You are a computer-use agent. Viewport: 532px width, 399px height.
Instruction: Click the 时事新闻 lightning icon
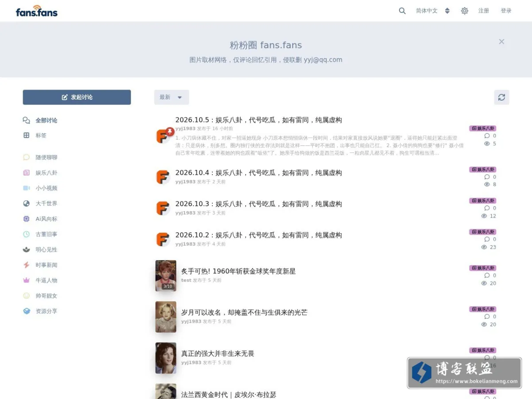27,265
